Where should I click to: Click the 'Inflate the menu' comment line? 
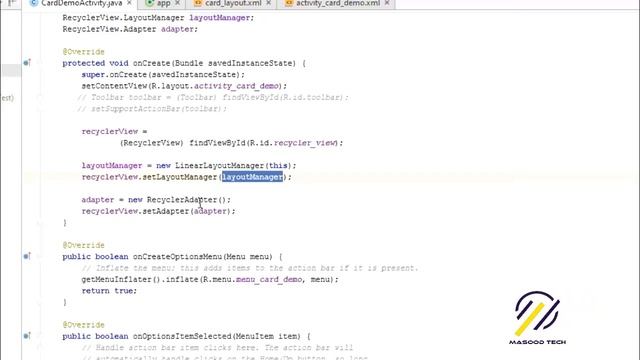click(249, 268)
